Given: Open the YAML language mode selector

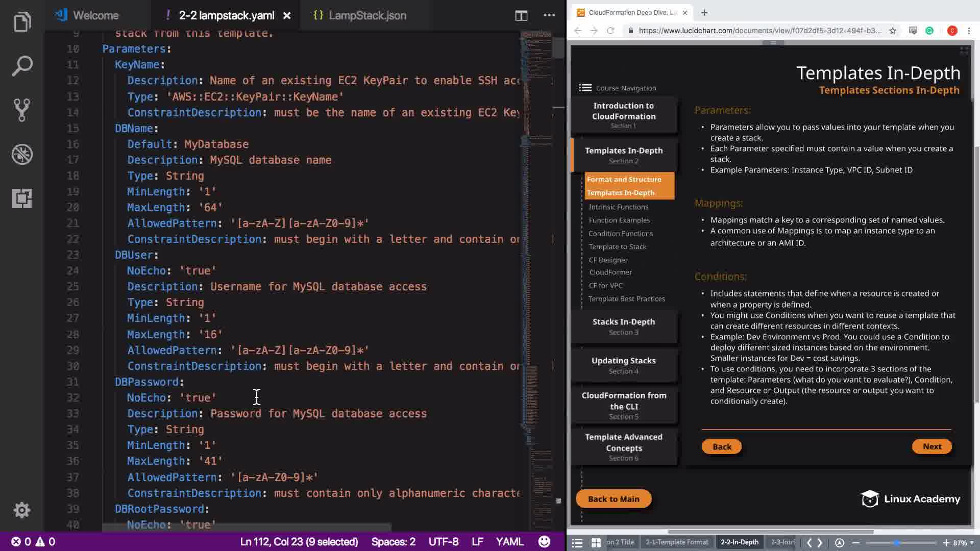Looking at the screenshot, I should 509,541.
